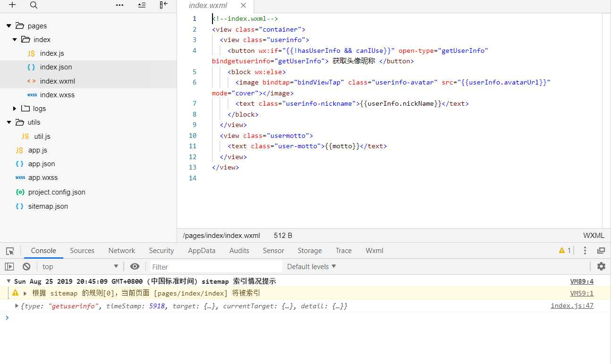Switch to the Sensor tab
This screenshot has width=611, height=364.
(x=273, y=251)
